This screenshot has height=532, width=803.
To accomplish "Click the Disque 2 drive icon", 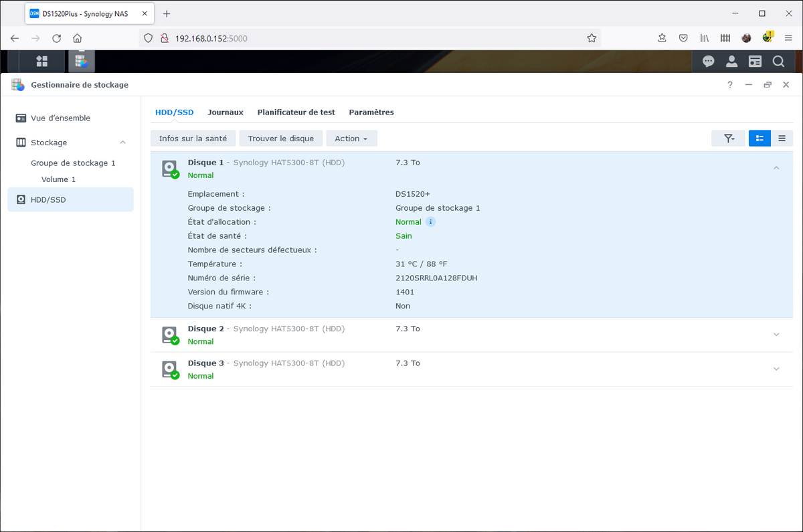I will coord(170,335).
